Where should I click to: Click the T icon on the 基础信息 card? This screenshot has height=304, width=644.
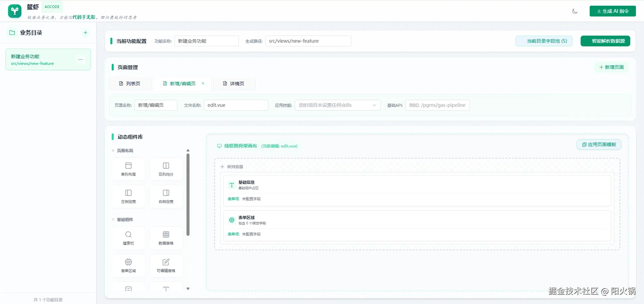232,185
